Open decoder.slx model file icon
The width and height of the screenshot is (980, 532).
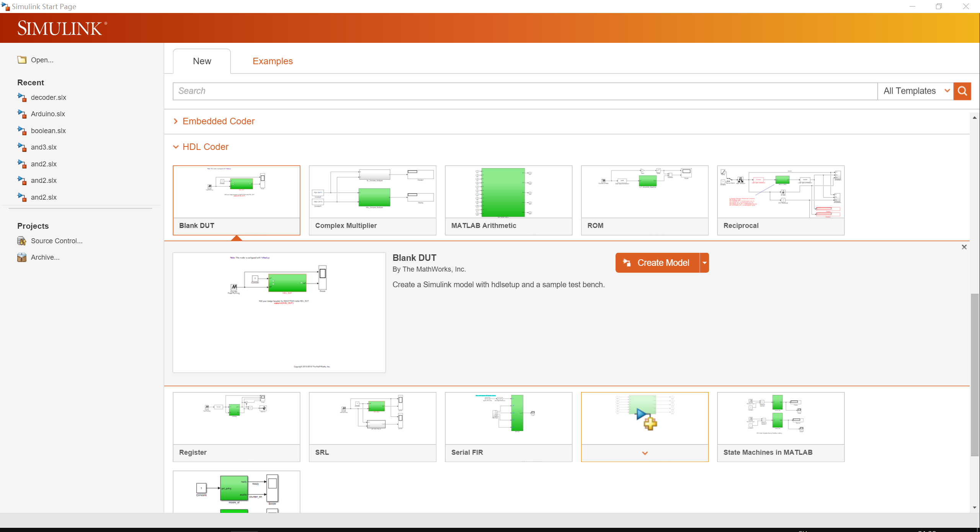[x=22, y=98]
